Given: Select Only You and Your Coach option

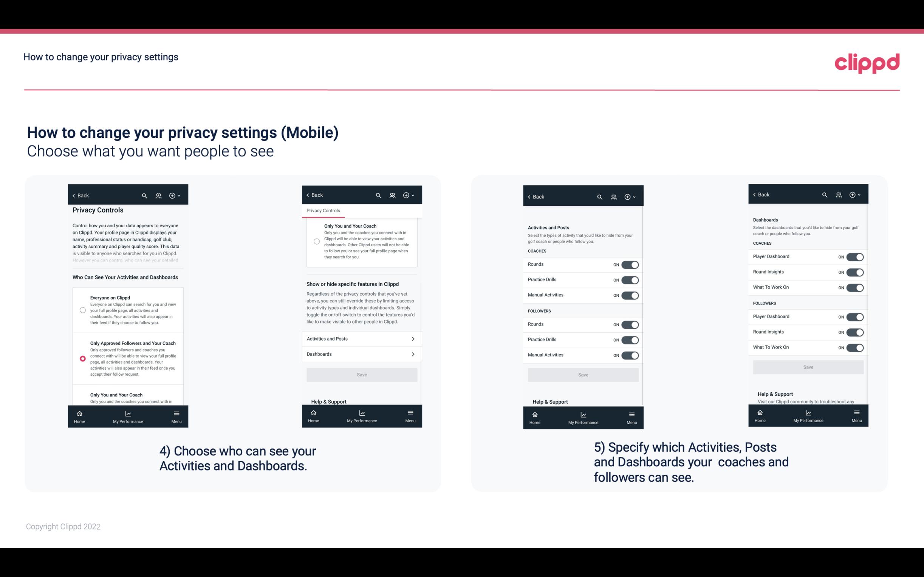Looking at the screenshot, I should click(x=81, y=398).
